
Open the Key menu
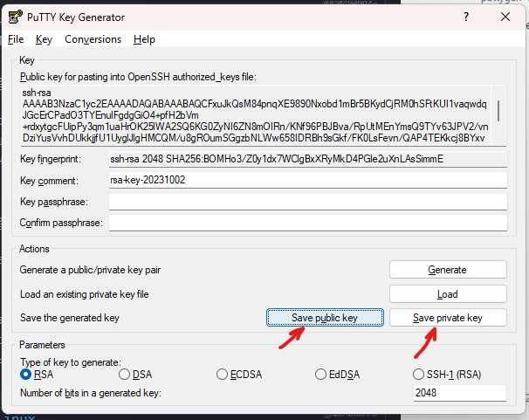coord(44,39)
